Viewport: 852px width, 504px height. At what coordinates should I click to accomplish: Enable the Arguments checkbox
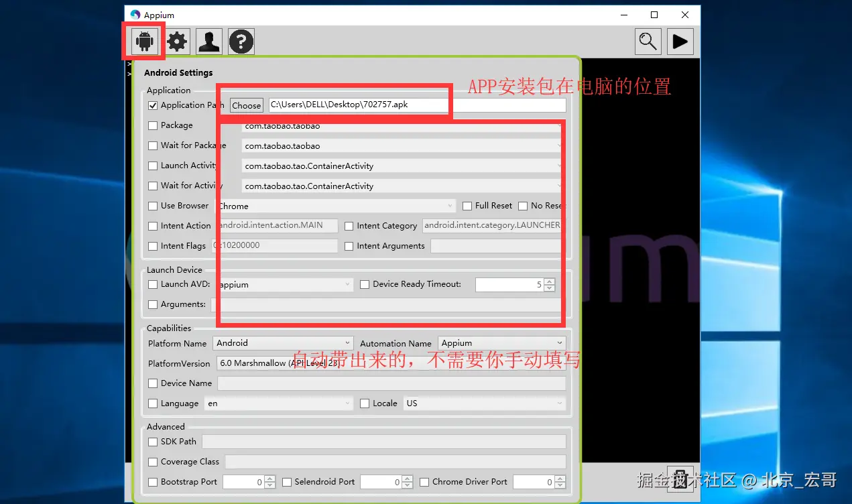pyautogui.click(x=153, y=304)
